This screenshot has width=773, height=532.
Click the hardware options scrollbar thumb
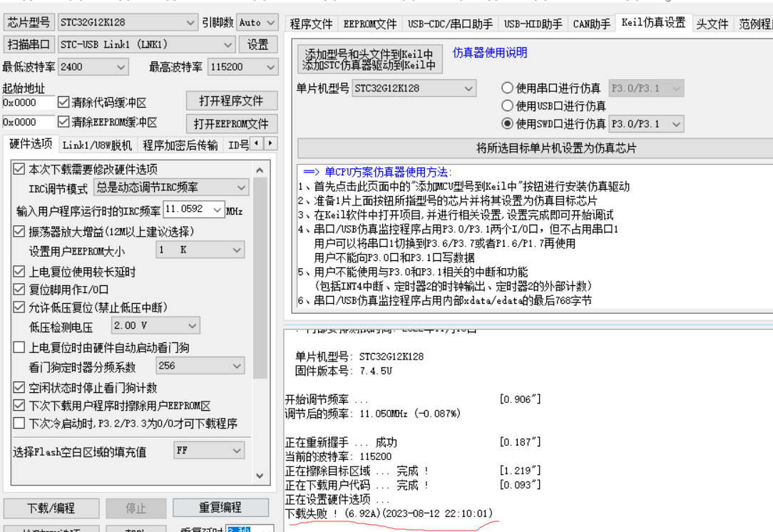coord(260,278)
